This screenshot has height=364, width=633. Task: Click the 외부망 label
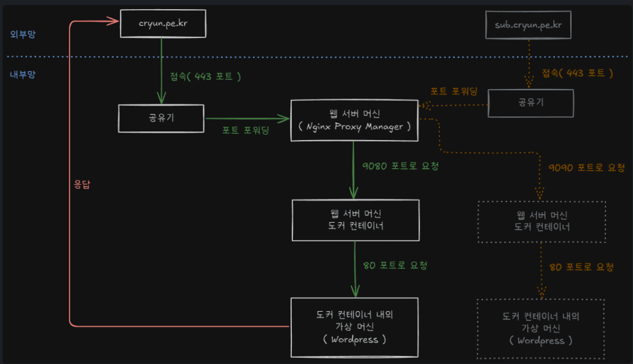click(23, 34)
